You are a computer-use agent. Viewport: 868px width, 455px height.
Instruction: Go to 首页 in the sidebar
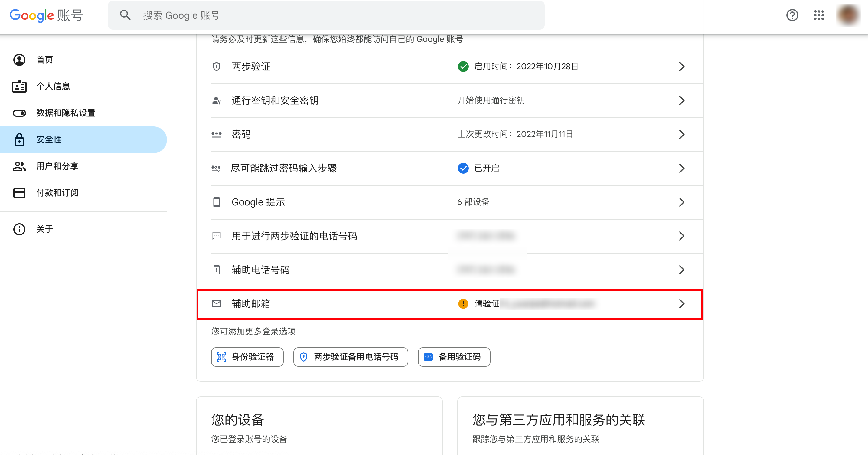[83, 60]
